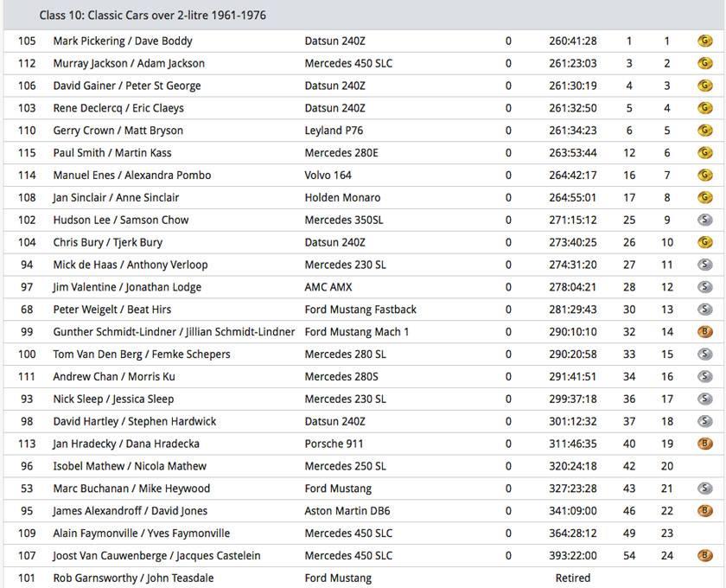Screen dimensions: 726x588
Task: Click the winning time '260:41:28'
Action: 573,41
